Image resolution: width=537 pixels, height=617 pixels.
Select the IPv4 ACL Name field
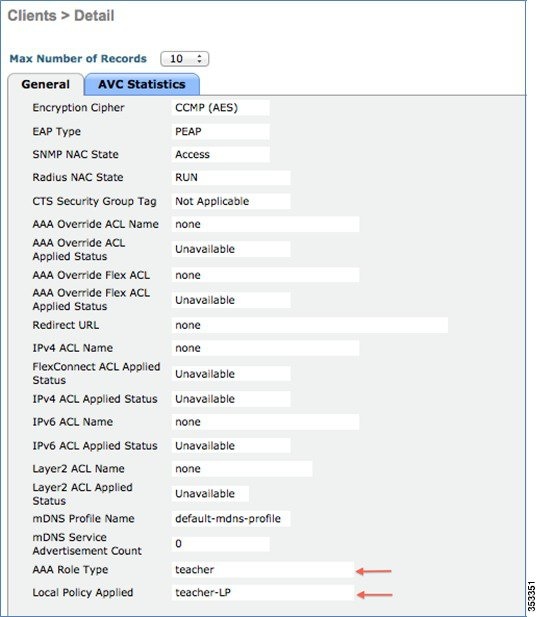[x=265, y=348]
